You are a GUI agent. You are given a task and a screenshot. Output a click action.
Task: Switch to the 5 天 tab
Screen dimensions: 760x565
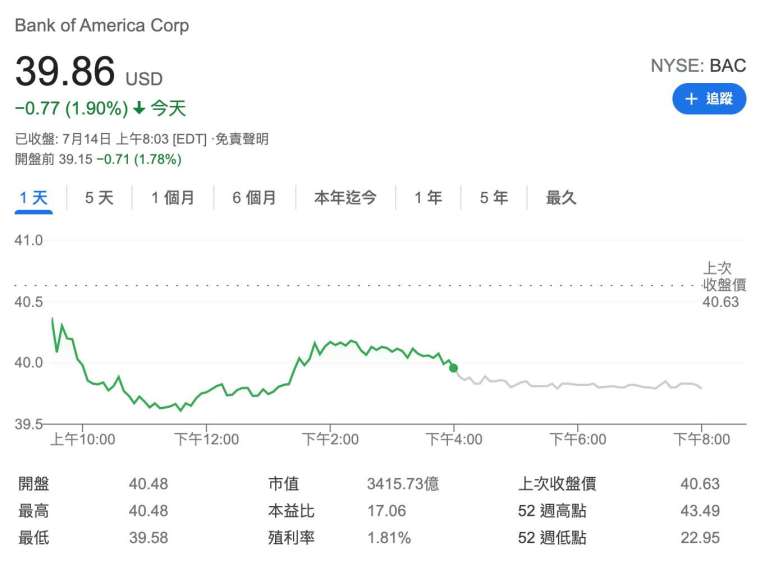coord(99,198)
